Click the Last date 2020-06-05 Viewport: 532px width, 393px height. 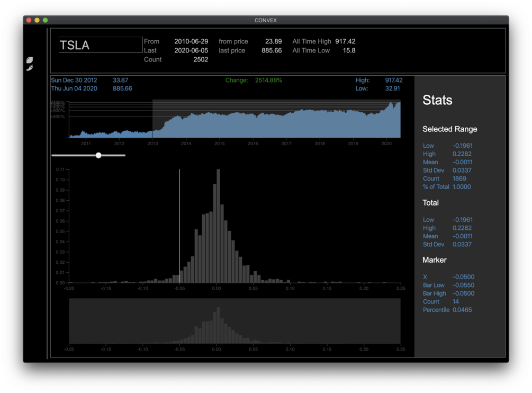pos(191,50)
